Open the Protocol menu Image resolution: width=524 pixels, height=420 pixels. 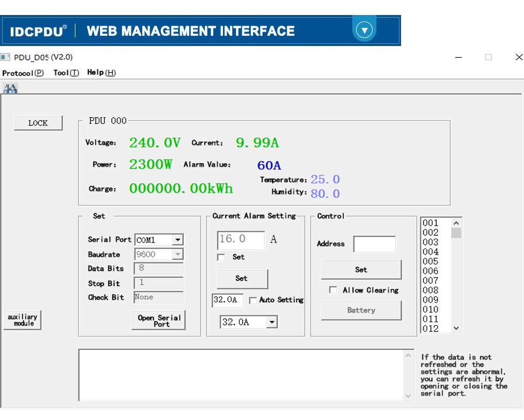[x=23, y=73]
